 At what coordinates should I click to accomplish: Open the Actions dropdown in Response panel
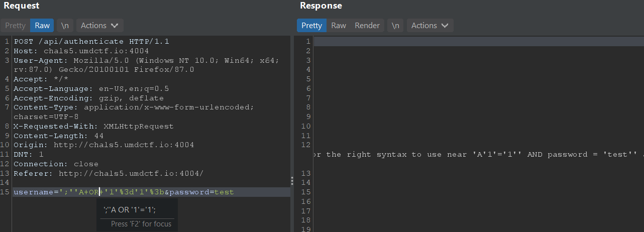(x=430, y=26)
